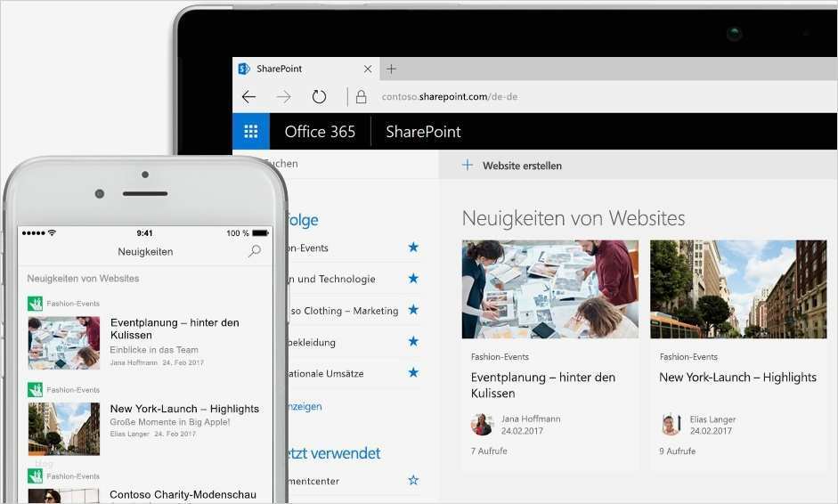Viewport: 838px width, 504px height.
Task: Open a new browser tab with plus icon
Action: (391, 69)
